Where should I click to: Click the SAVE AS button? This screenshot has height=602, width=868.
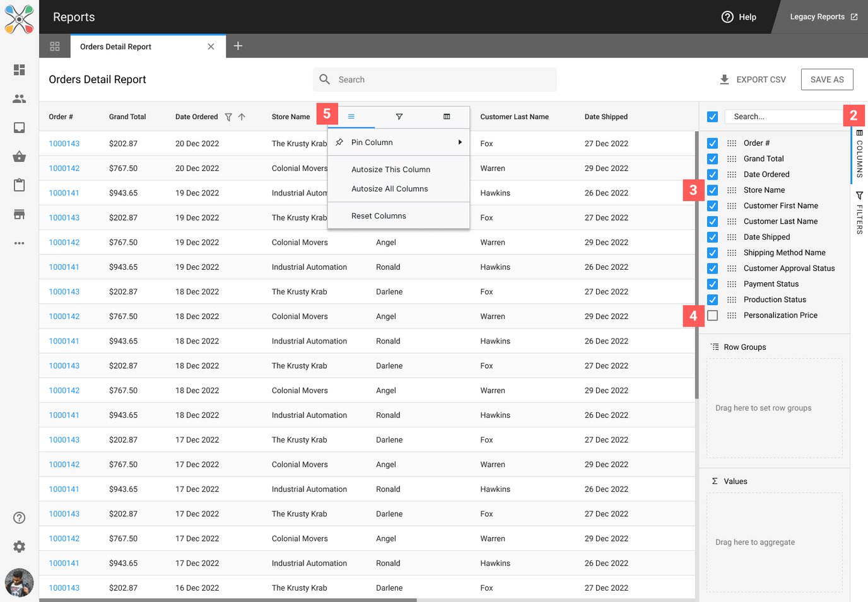pyautogui.click(x=826, y=79)
